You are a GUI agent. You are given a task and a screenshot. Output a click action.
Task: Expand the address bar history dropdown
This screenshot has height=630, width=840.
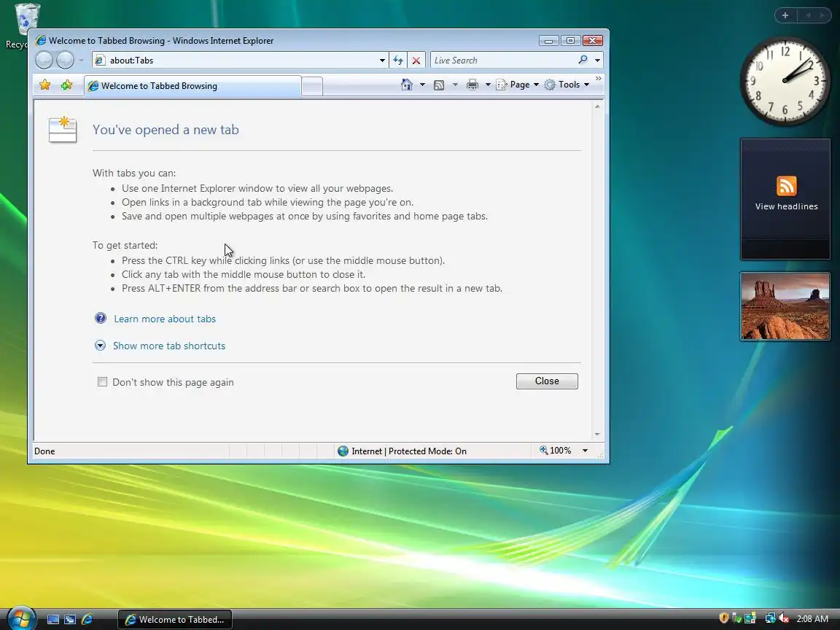(x=382, y=61)
